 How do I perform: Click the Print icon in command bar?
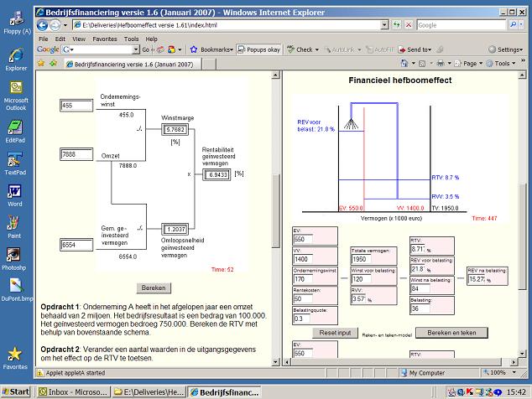coord(441,64)
